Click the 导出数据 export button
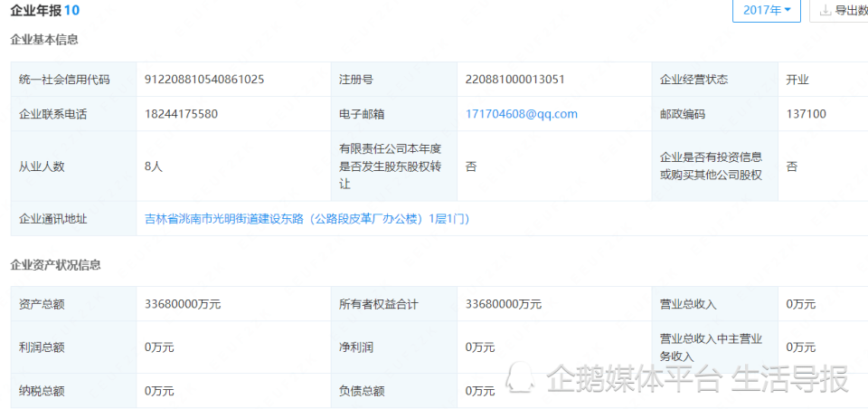Image resolution: width=868 pixels, height=409 pixels. click(845, 11)
